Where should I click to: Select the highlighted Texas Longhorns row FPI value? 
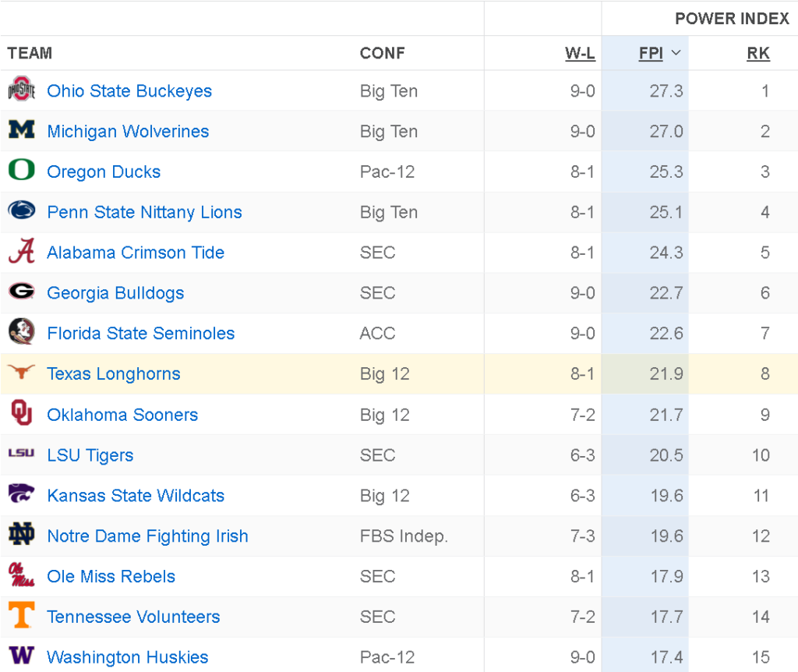pyautogui.click(x=666, y=373)
